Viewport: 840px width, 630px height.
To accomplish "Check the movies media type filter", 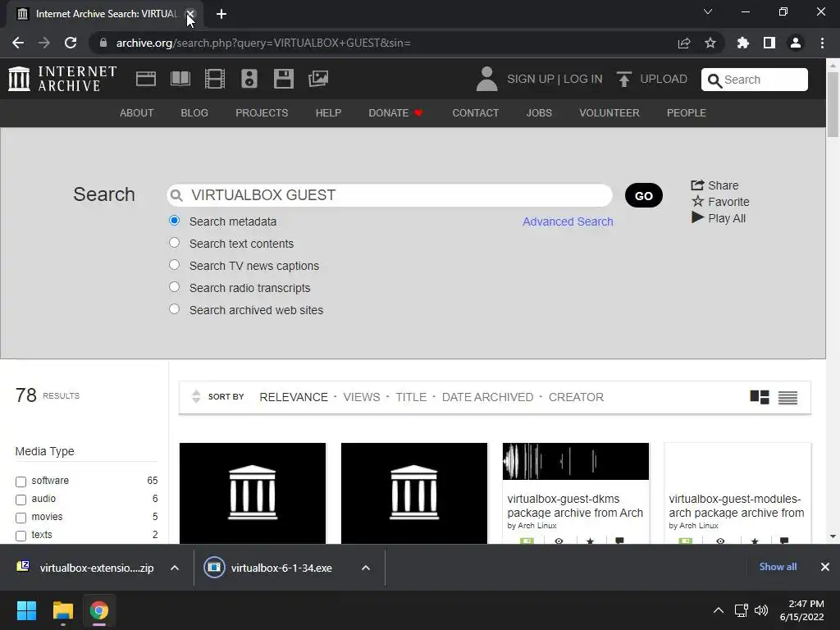I will (x=21, y=518).
